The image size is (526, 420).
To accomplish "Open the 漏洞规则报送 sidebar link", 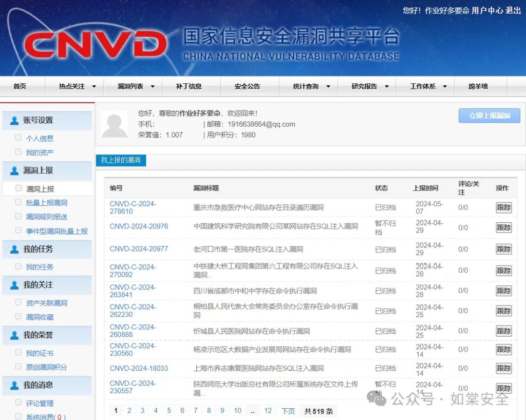I will tap(47, 217).
